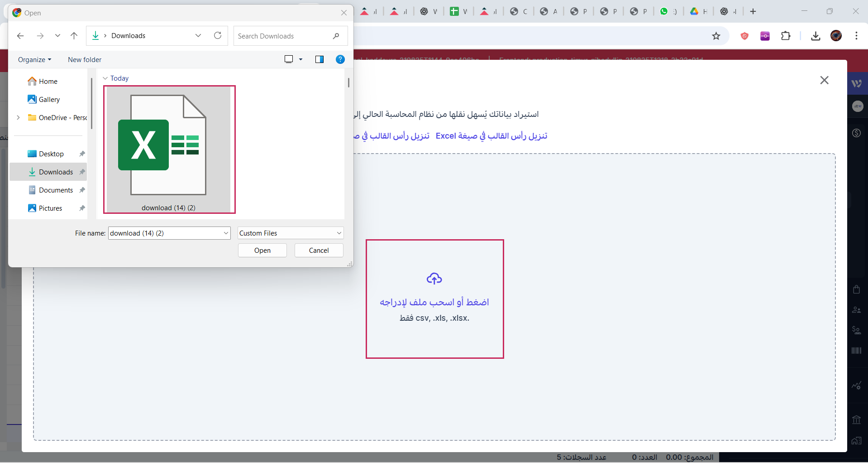The image size is (868, 463).
Task: Click the Open button
Action: [262, 251]
